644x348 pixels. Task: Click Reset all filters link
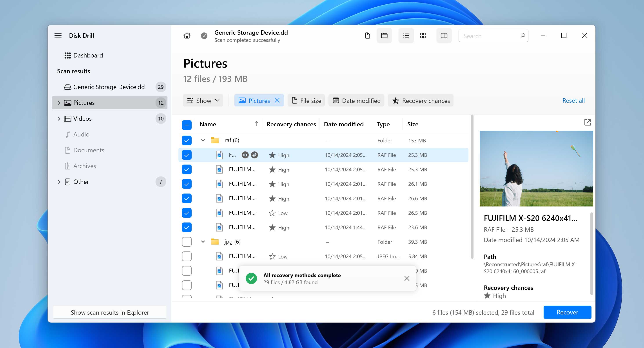[x=573, y=100]
